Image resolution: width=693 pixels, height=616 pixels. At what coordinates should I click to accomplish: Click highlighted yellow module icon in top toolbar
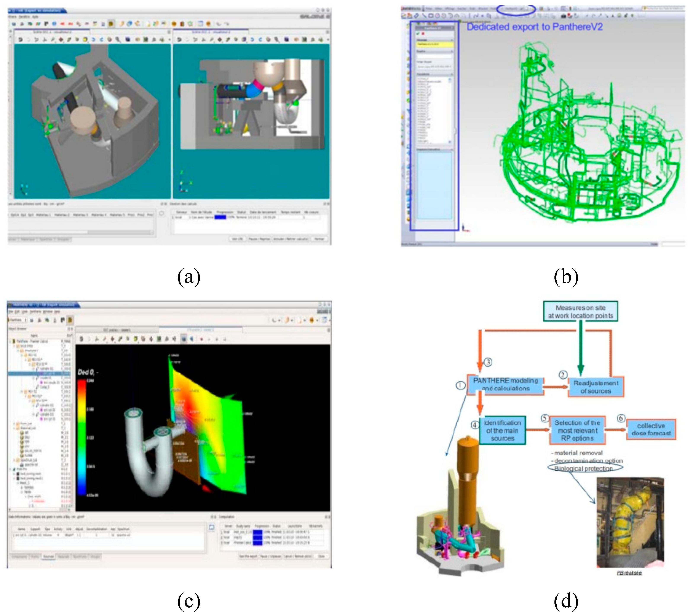(x=111, y=24)
